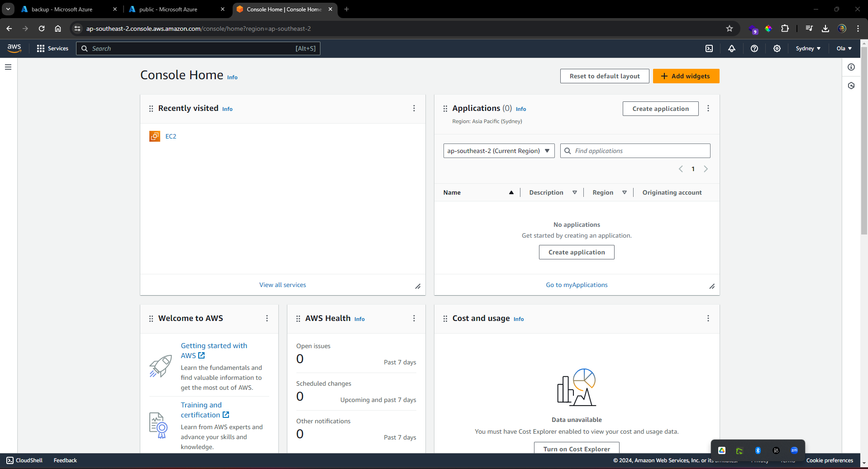Open the notifications bell
This screenshot has height=469, width=868.
pos(732,48)
